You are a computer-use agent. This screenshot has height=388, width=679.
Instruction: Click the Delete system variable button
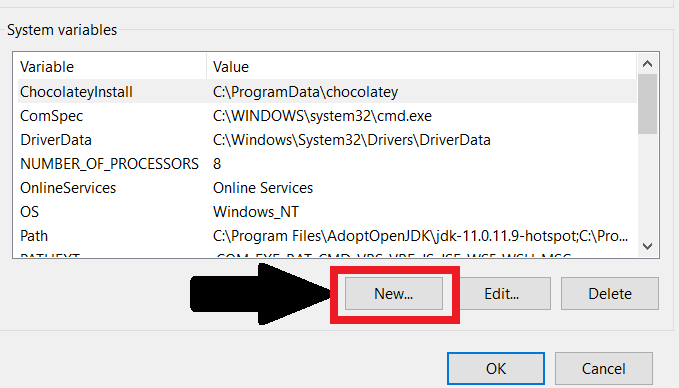[x=610, y=294]
